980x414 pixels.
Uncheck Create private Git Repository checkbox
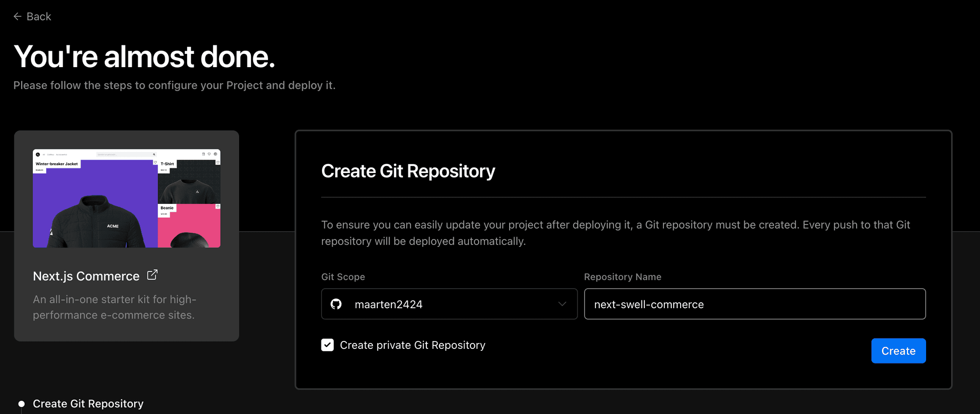point(327,345)
